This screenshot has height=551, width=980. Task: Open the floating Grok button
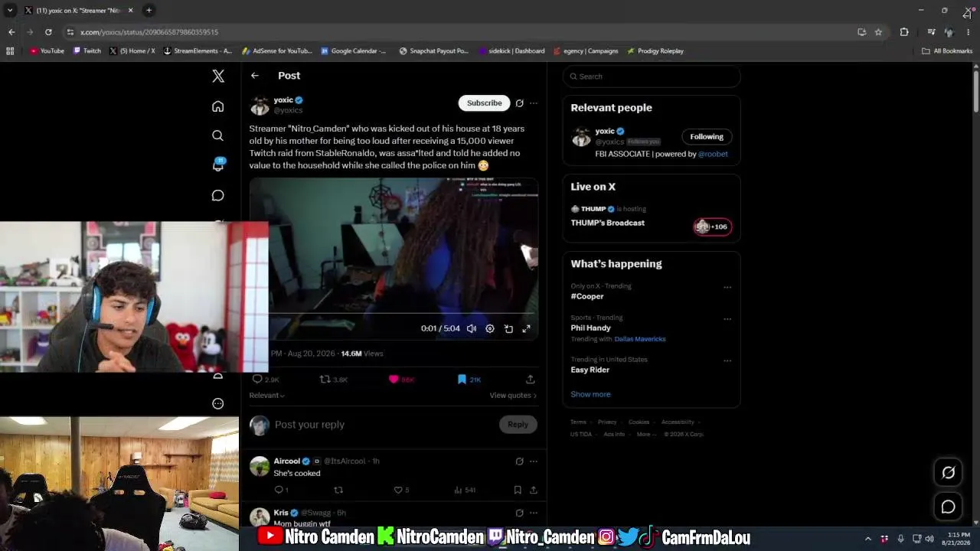click(948, 472)
